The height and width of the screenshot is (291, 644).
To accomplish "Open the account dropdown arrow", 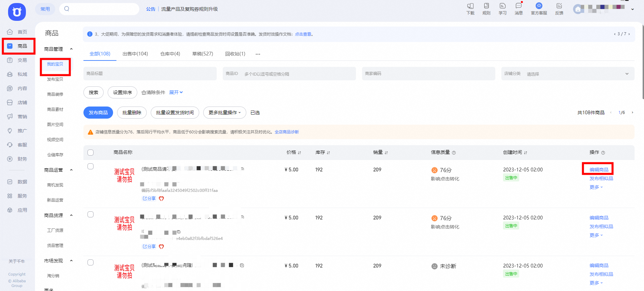I will point(633,9).
